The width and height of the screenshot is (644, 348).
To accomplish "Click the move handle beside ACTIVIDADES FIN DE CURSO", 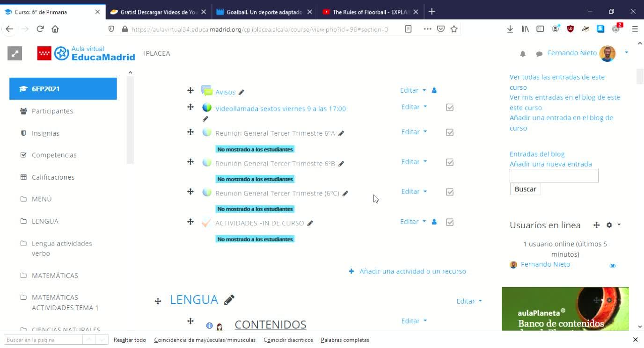I will (190, 222).
